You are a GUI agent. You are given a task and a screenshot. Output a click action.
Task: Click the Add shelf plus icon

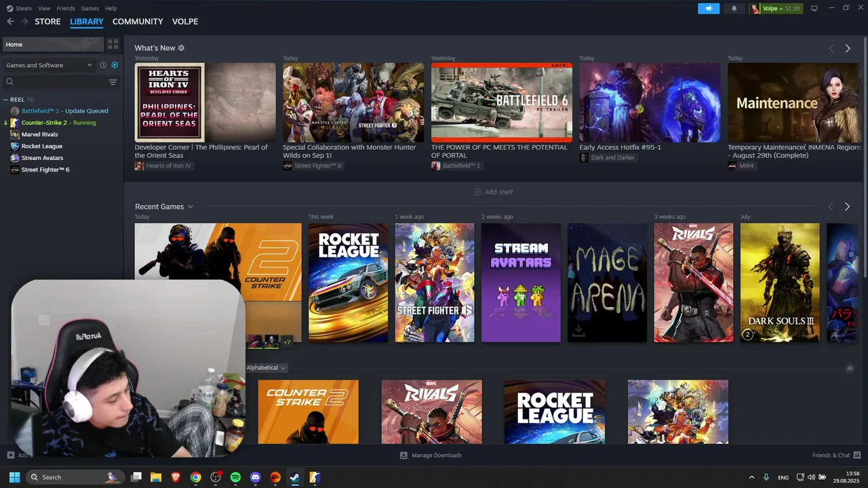[x=477, y=192]
